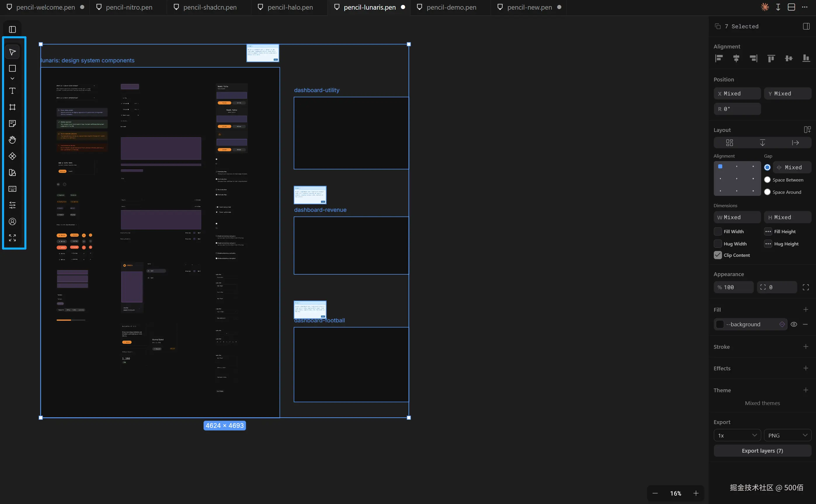This screenshot has height=504, width=816.
Task: Uncheck the Clip Content checkbox
Action: 718,255
